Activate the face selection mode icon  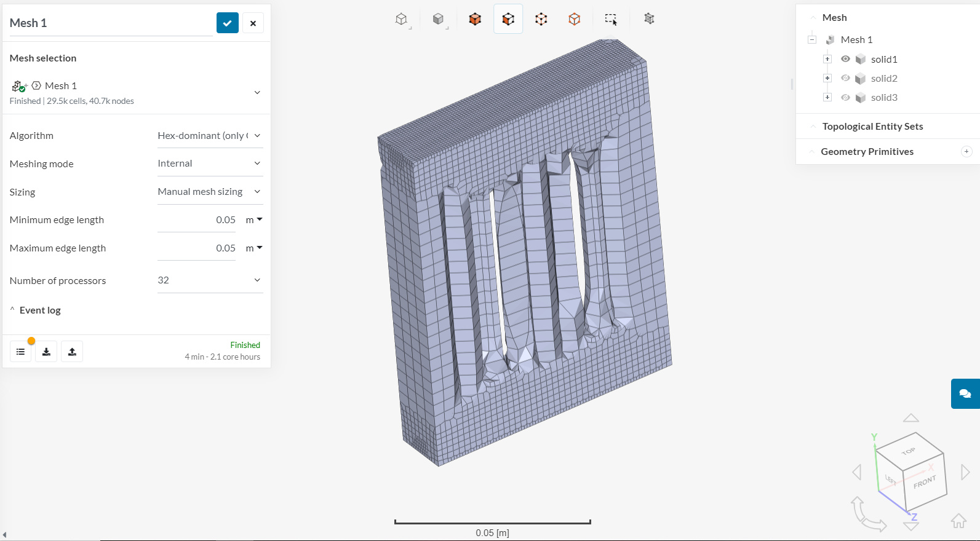[x=508, y=19]
